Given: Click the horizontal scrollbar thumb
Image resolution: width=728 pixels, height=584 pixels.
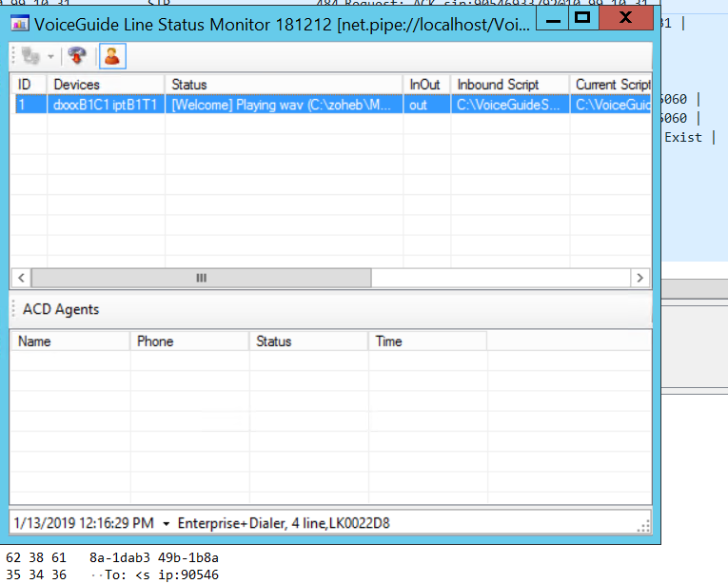Looking at the screenshot, I should (x=201, y=278).
